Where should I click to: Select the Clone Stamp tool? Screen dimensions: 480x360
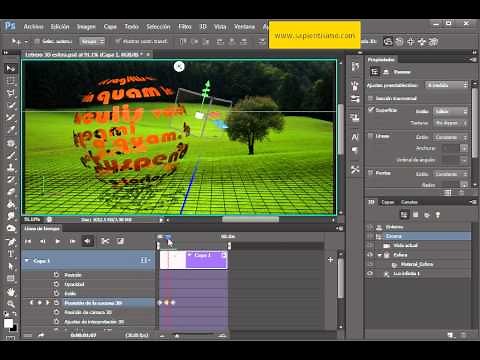pyautogui.click(x=11, y=167)
